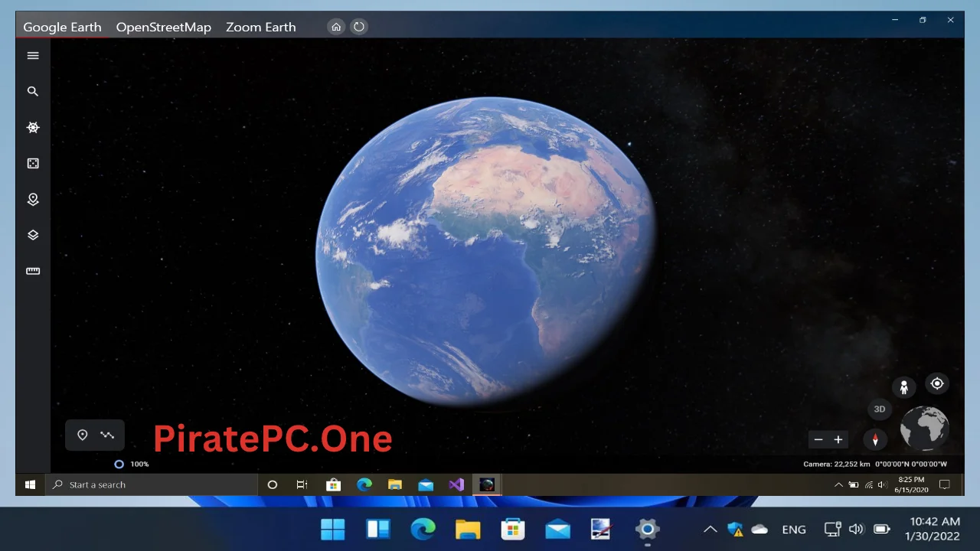Click the Windows Security shield tray icon

point(736,529)
